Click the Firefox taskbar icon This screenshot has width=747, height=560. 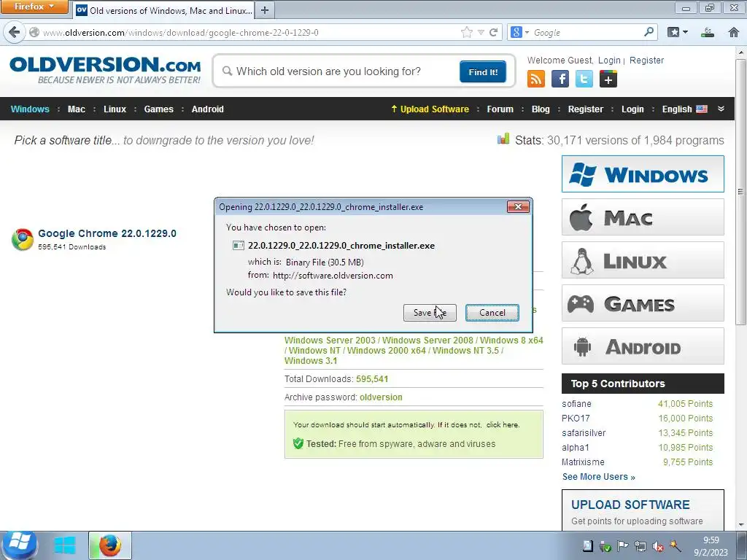pyautogui.click(x=110, y=545)
